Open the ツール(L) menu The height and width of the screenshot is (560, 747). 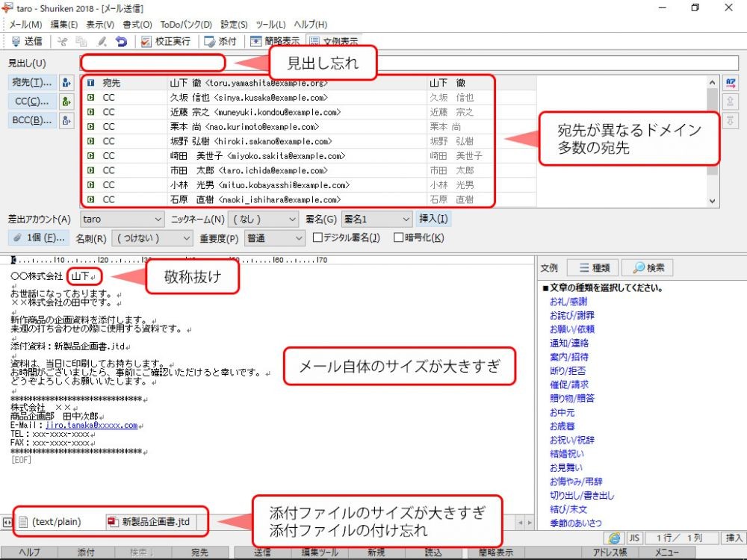(x=270, y=25)
